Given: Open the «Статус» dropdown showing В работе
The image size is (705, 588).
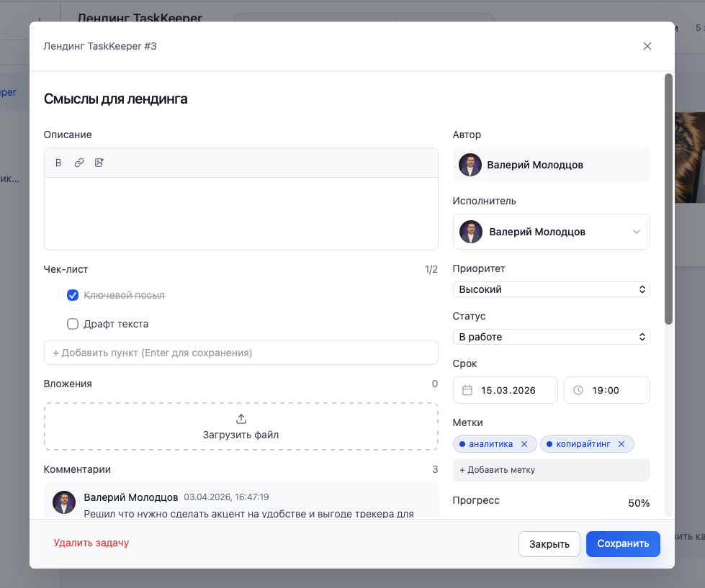Looking at the screenshot, I should 551,337.
